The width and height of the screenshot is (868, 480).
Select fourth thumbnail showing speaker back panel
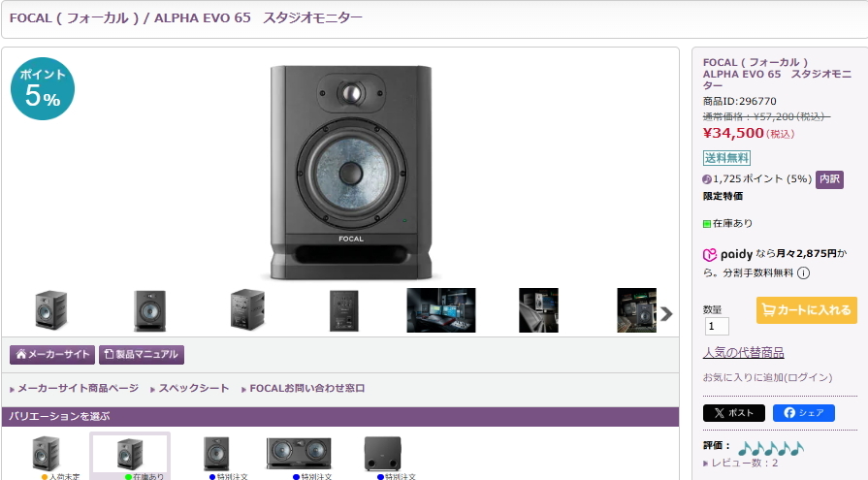(343, 310)
